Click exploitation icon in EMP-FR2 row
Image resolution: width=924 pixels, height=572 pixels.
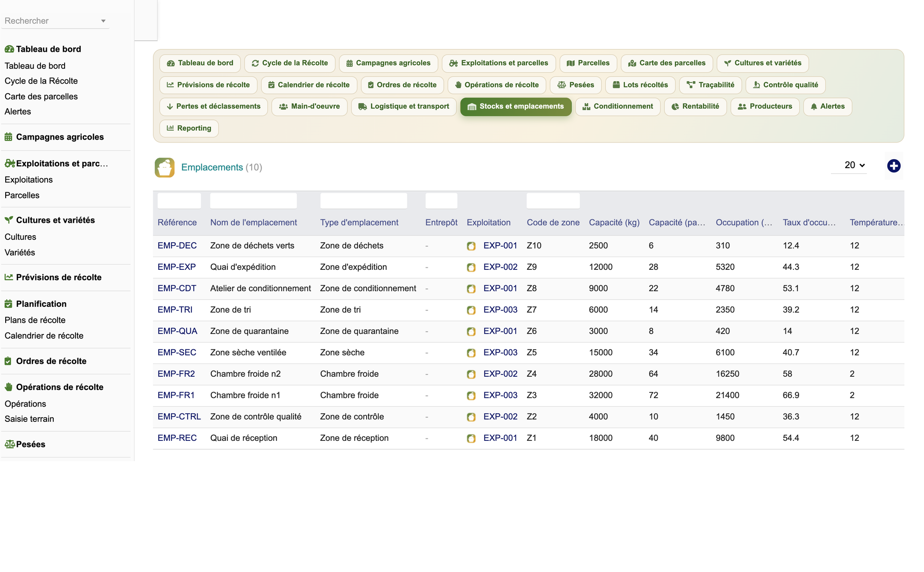pos(471,374)
